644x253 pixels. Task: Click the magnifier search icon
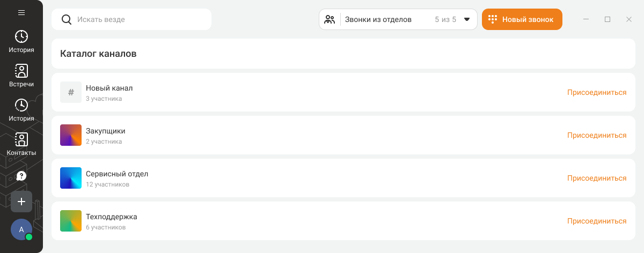pos(67,19)
